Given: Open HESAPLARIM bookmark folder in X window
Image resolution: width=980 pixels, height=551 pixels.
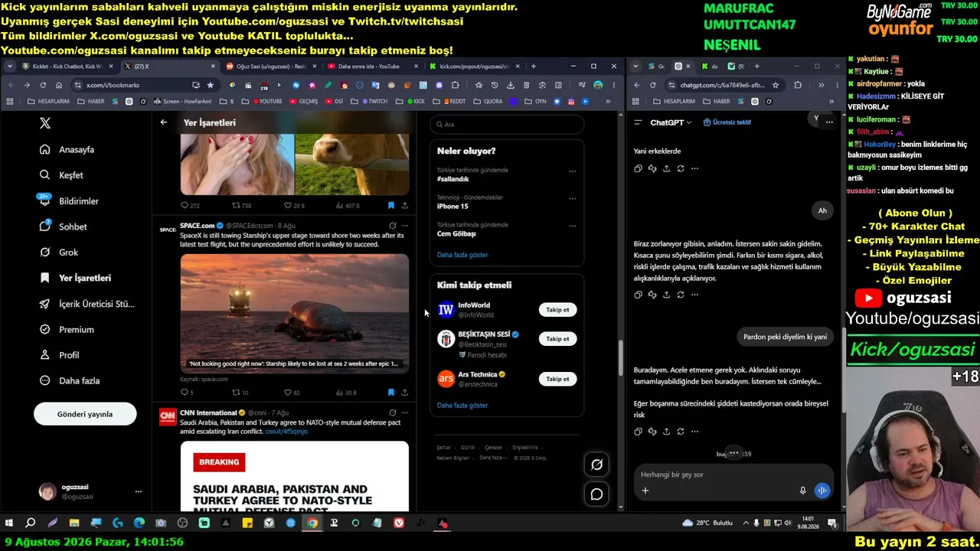Looking at the screenshot, I should click(x=47, y=101).
